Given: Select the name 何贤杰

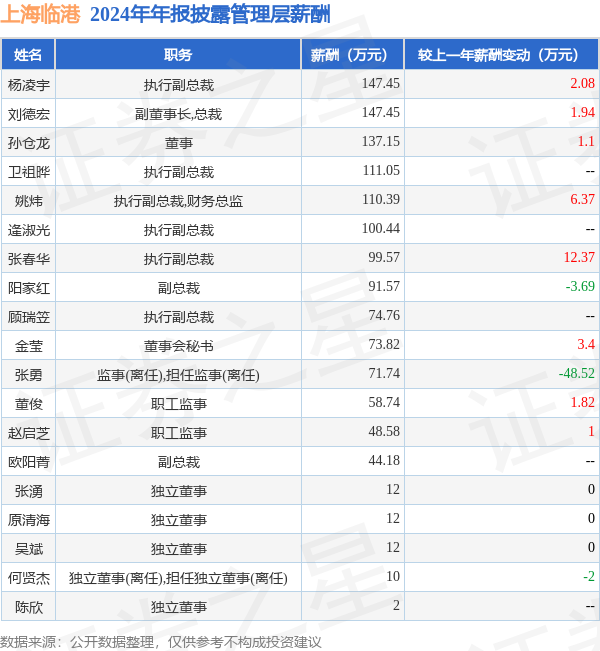Looking at the screenshot, I should 29,578.
